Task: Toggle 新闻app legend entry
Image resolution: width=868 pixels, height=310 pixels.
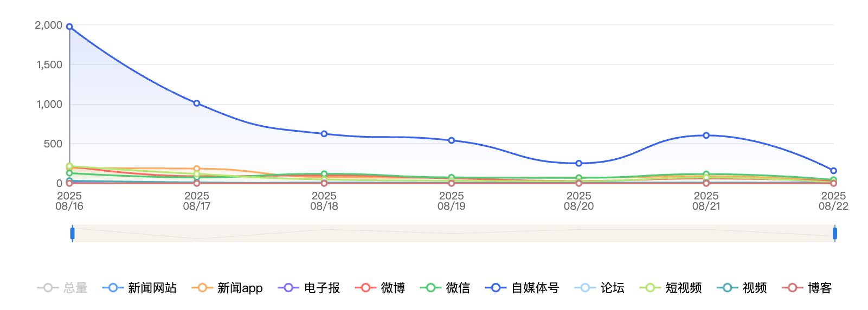Action: pyautogui.click(x=227, y=288)
